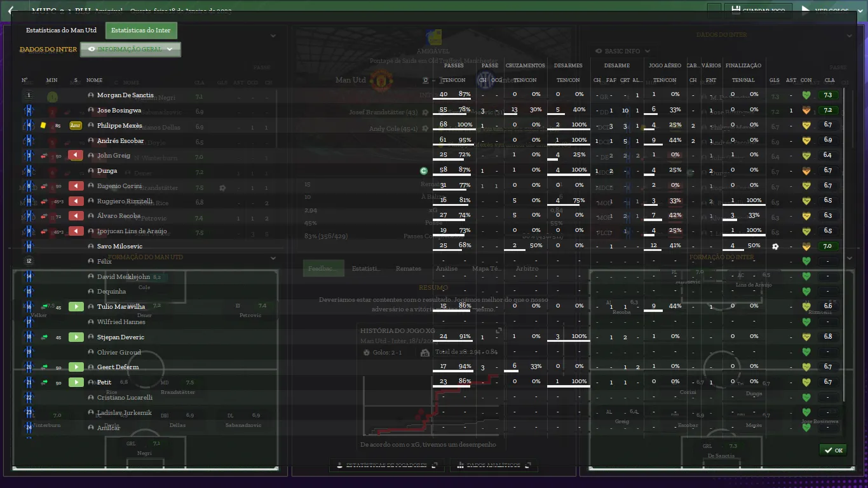Click Tulio Maravilha's green substituted-on arrow icon
The width and height of the screenshot is (868, 488).
point(76,307)
